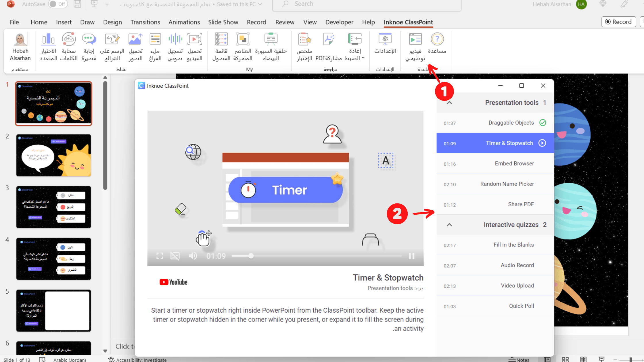Image resolution: width=644 pixels, height=362 pixels.
Task: Click the Inknoe ClassPoint ribbon tab
Action: 408,22
